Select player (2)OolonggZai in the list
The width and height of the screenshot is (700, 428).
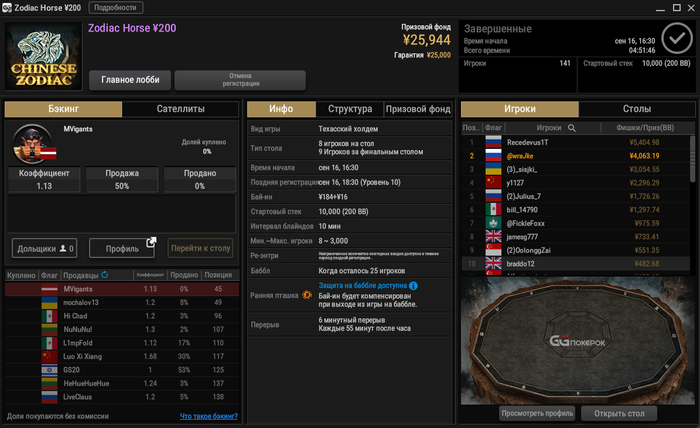[x=575, y=250]
